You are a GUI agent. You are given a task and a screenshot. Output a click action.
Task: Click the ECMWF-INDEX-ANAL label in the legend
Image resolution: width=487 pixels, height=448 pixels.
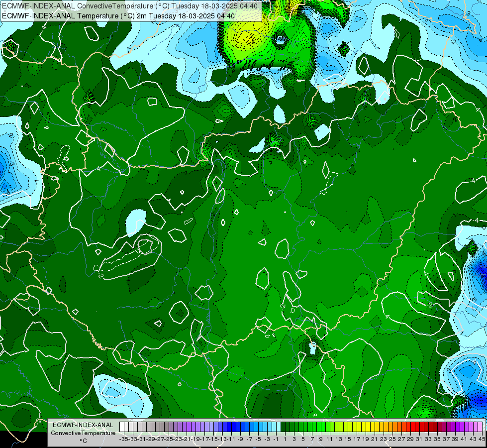point(83,425)
